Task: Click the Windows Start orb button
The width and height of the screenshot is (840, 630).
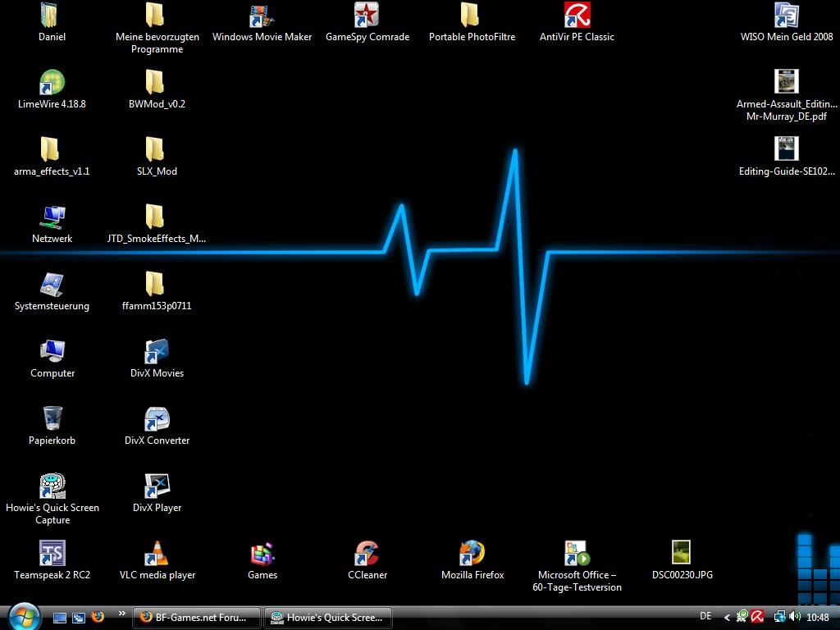Action: click(23, 615)
